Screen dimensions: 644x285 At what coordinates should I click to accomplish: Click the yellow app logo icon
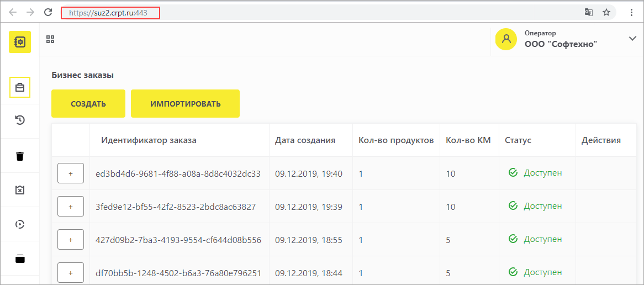[x=20, y=42]
